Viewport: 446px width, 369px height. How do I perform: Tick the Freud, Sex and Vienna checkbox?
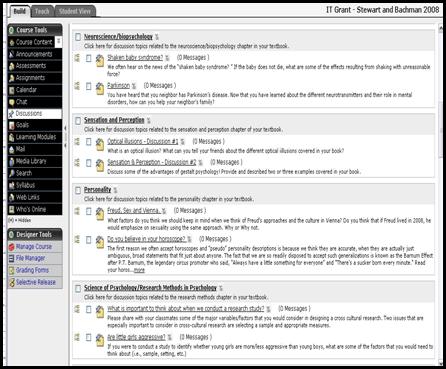[x=88, y=211]
